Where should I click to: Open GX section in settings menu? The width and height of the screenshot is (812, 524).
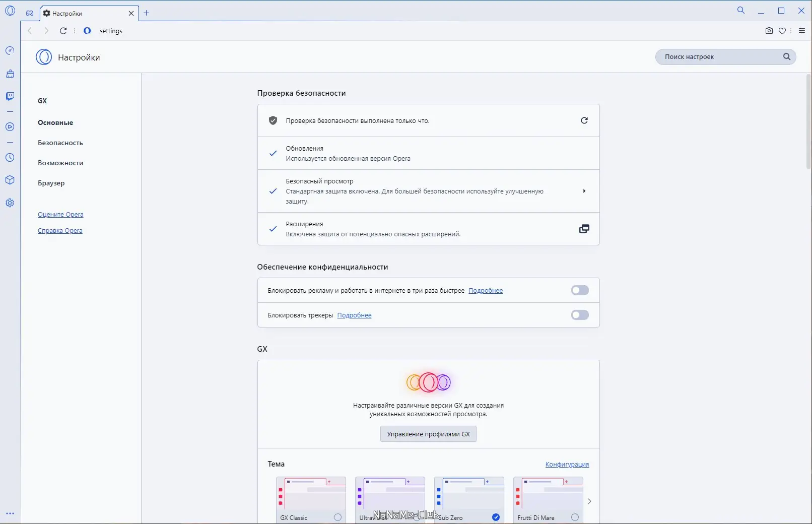click(x=42, y=101)
